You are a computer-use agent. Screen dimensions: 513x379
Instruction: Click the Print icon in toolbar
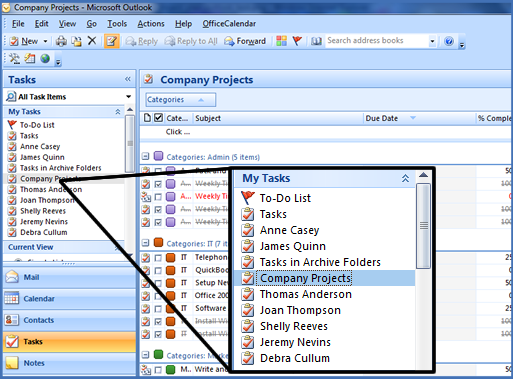point(61,41)
